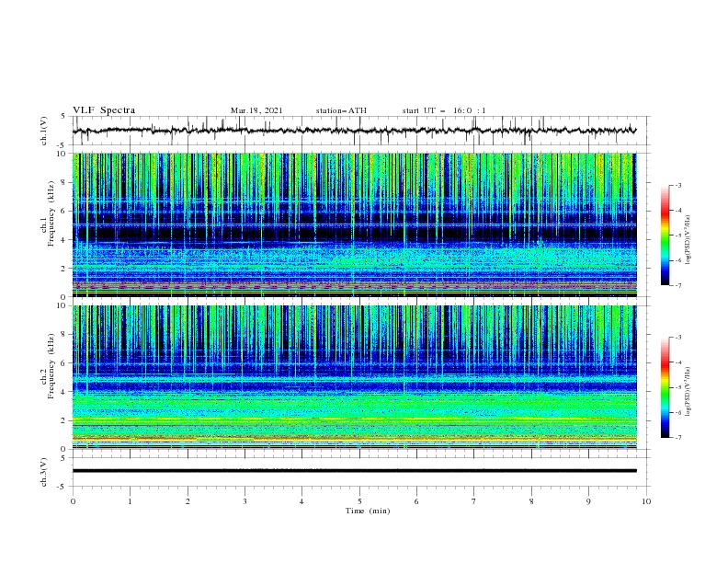The image size is (728, 563).
Task: Click time axis tick label "3"
Action: [x=245, y=501]
